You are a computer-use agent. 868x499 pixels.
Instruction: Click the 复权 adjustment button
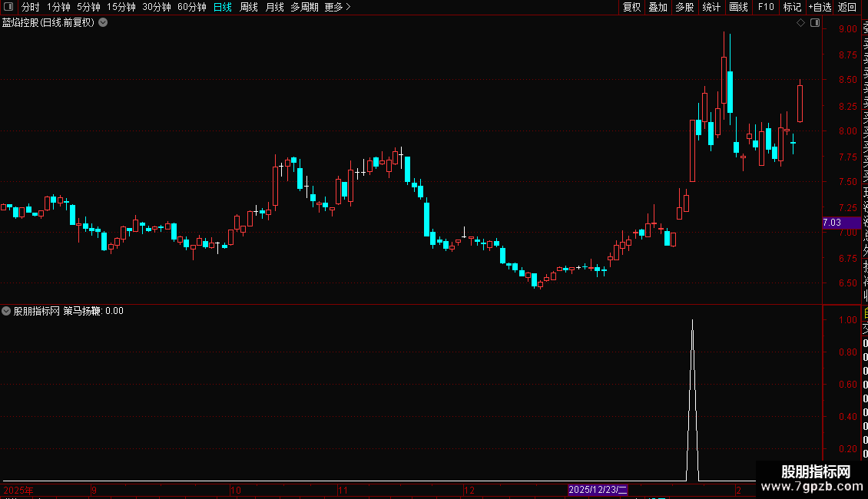click(x=631, y=7)
